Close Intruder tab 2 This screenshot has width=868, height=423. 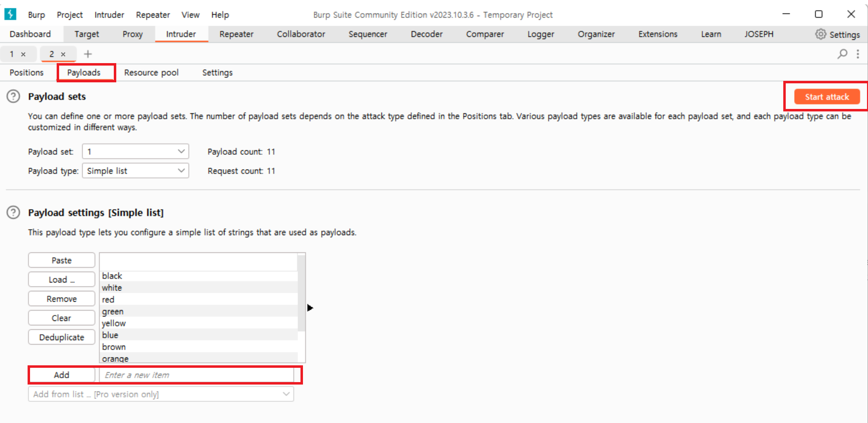(x=63, y=54)
